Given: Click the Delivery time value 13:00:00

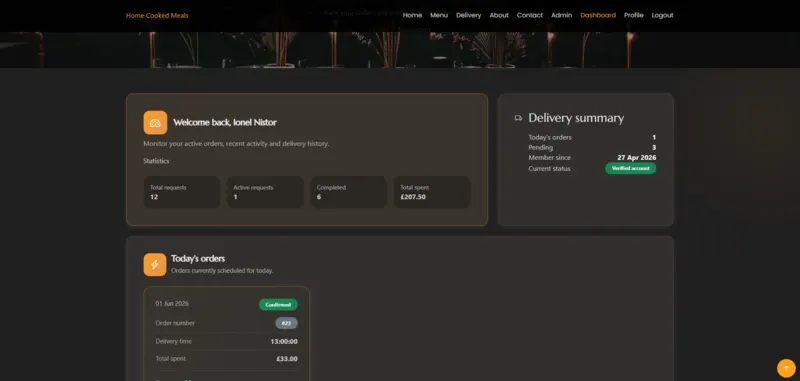Looking at the screenshot, I should click(x=284, y=342).
